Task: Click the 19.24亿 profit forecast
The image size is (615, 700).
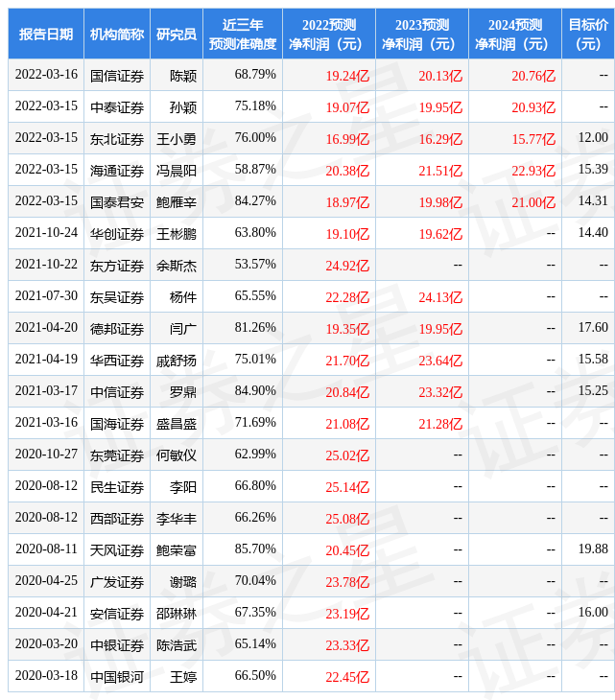Action: (347, 76)
